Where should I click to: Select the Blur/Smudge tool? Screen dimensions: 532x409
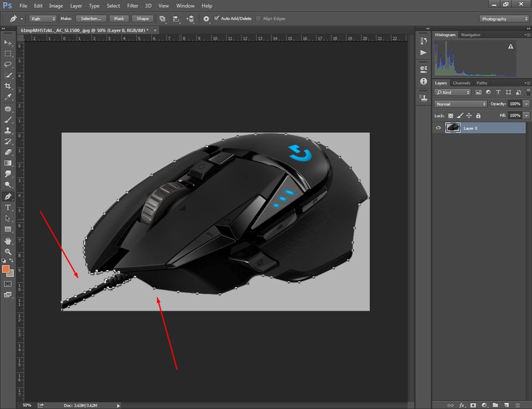coord(7,174)
